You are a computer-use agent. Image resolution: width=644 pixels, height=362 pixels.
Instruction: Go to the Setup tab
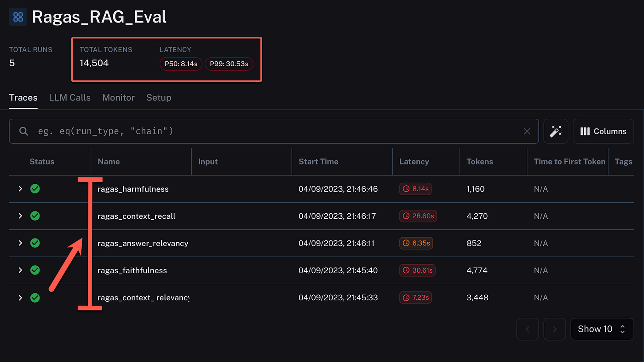click(159, 98)
